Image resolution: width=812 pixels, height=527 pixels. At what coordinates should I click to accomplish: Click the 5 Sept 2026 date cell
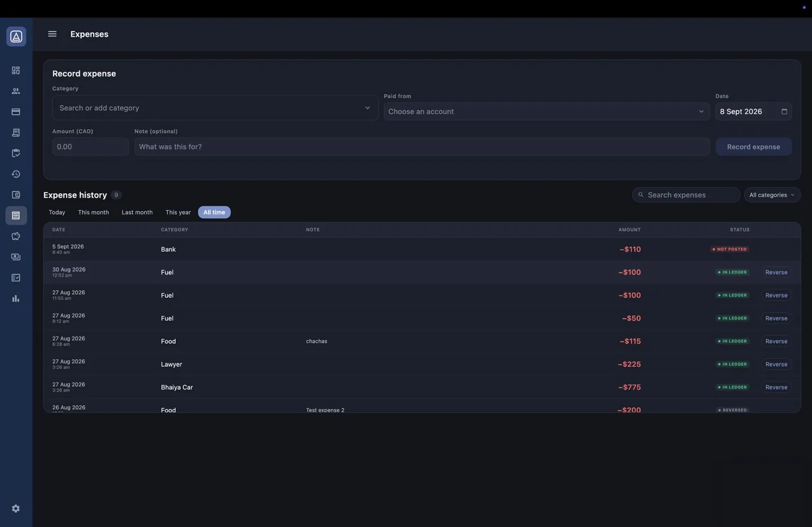click(x=68, y=249)
